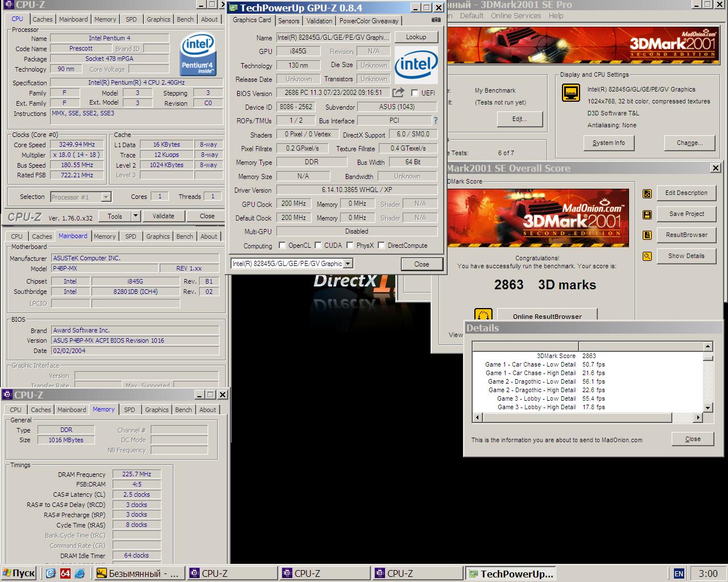Click the yellow icon left of Online ResultBrowser
This screenshot has width=728, height=582.
pyautogui.click(x=483, y=315)
